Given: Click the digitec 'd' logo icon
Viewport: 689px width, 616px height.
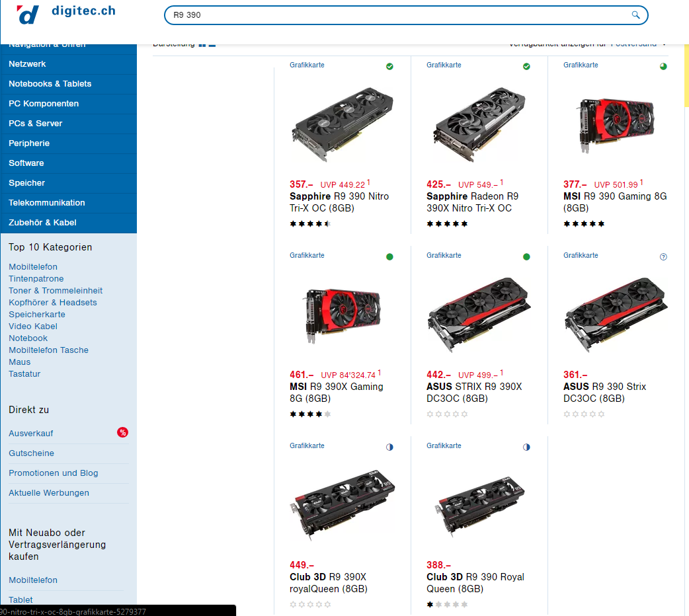Looking at the screenshot, I should [x=28, y=15].
